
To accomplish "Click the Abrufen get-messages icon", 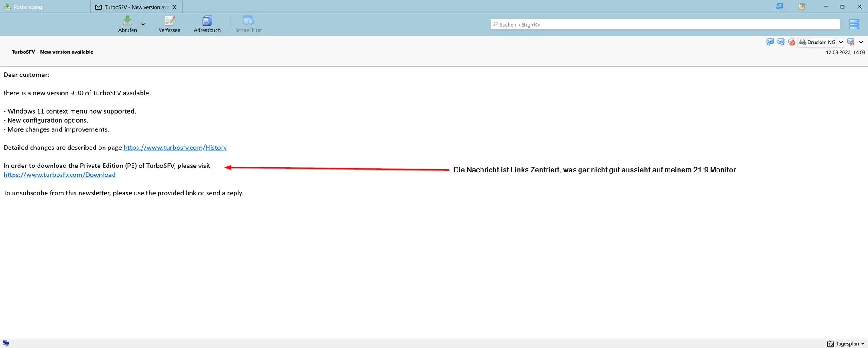I will pyautogui.click(x=127, y=21).
